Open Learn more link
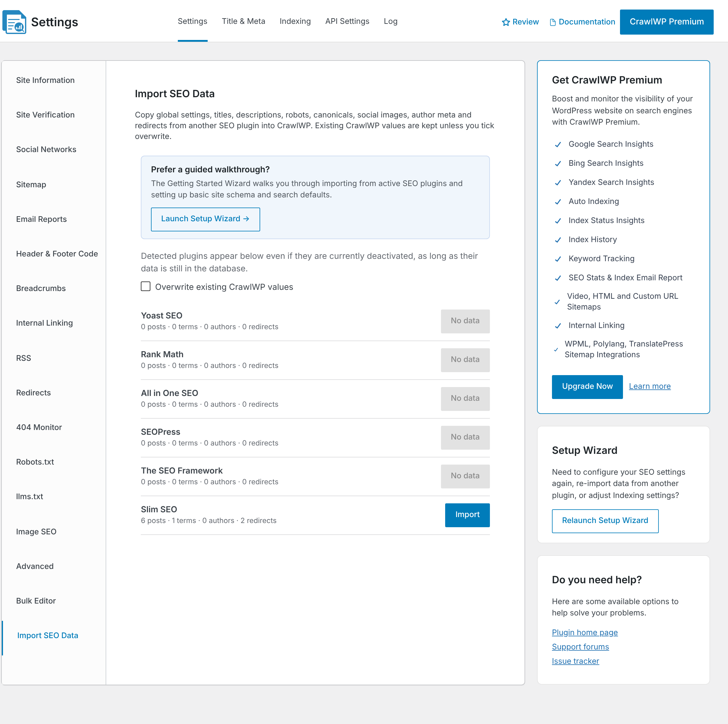This screenshot has width=728, height=724. (x=649, y=386)
